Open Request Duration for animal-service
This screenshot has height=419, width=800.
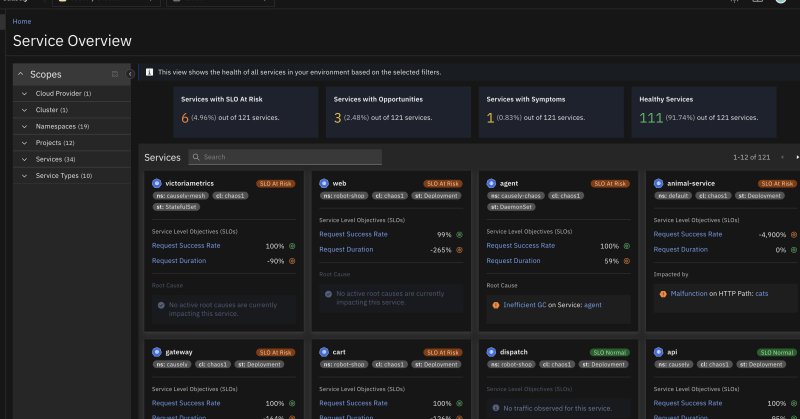point(681,250)
